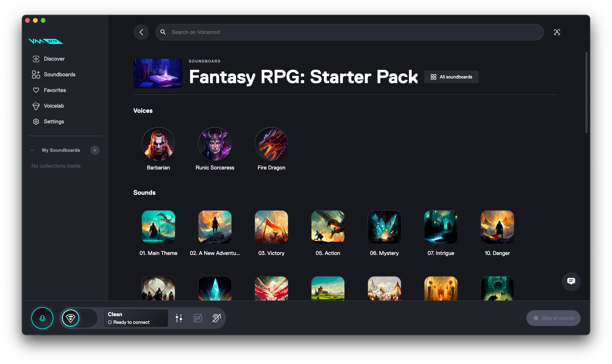The width and height of the screenshot is (612, 364).
Task: Click the Soundboards grid-plus icon
Action: point(36,75)
